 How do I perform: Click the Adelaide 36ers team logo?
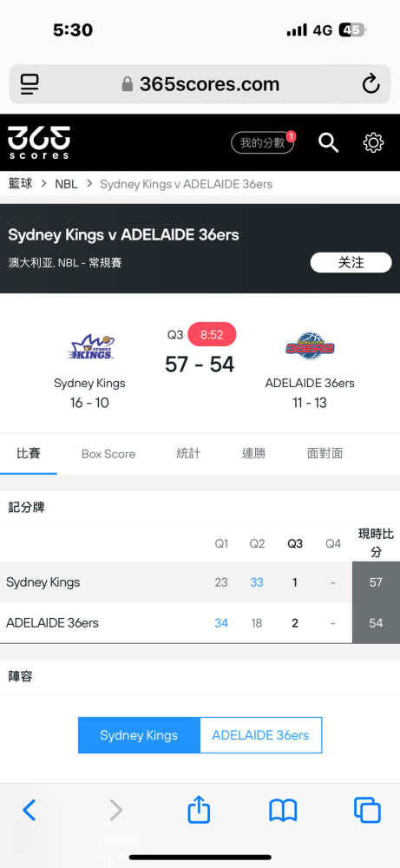click(x=310, y=346)
